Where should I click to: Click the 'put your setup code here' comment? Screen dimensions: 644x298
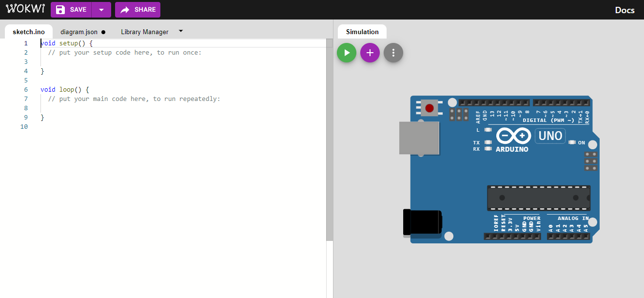coord(124,52)
